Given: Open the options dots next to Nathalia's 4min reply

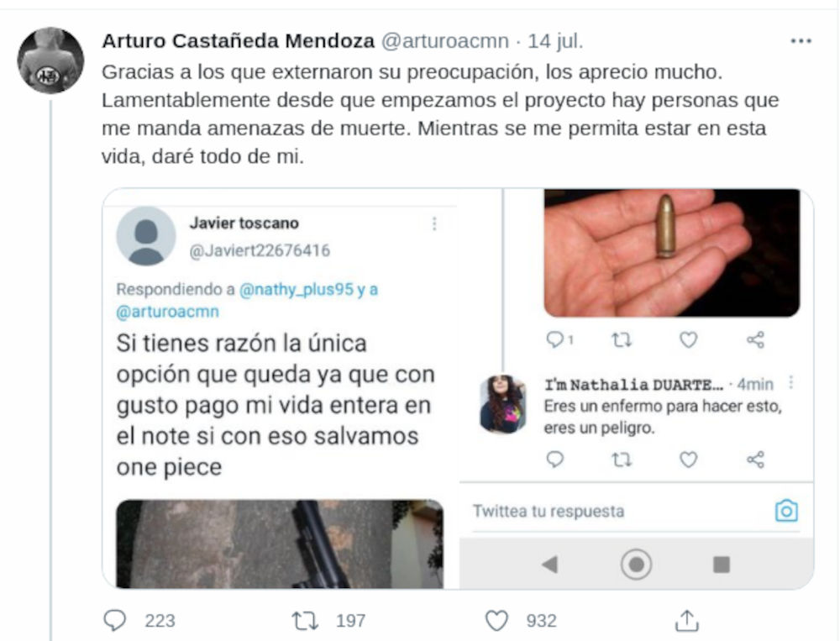Looking at the screenshot, I should click(790, 383).
